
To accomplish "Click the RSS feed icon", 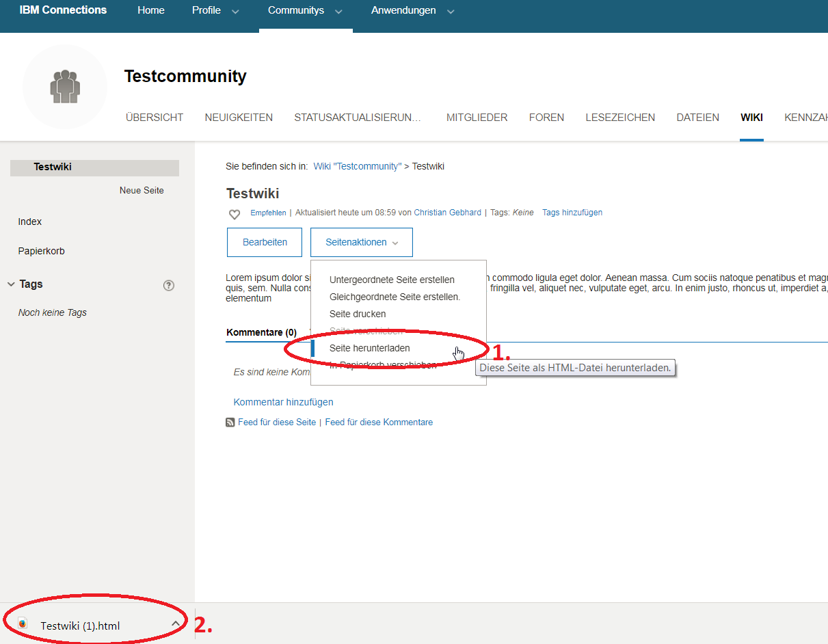I will 230,422.
